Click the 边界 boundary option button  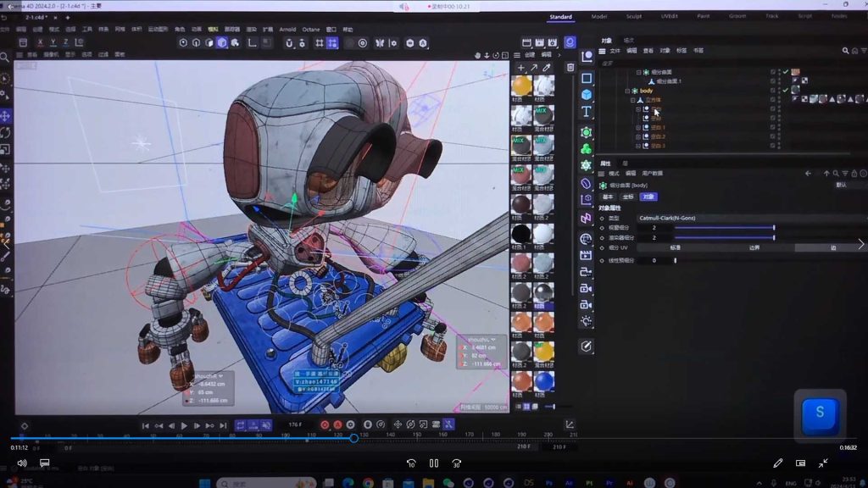click(x=754, y=248)
